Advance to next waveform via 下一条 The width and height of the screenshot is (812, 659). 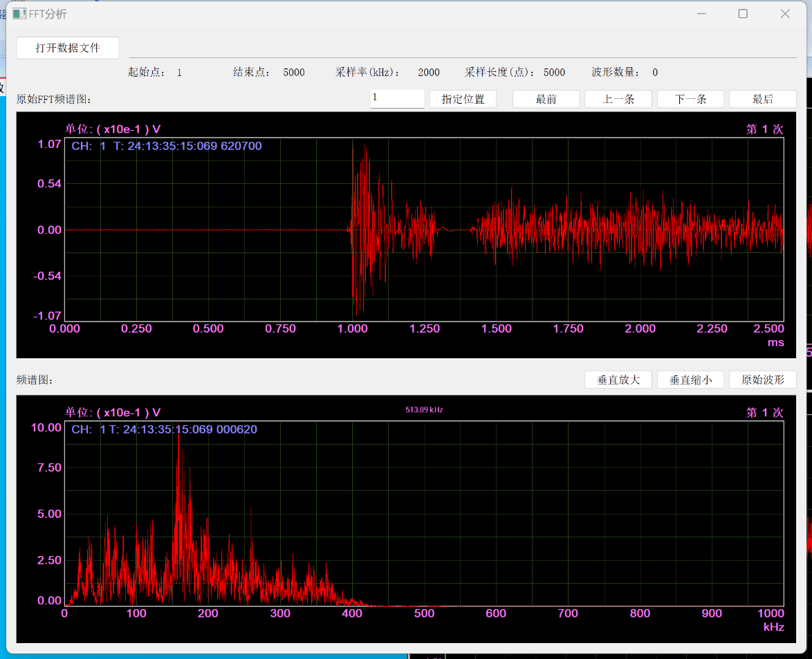pos(690,99)
